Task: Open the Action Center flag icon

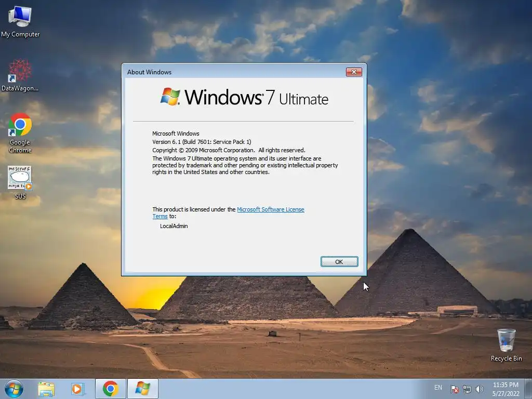Action: coord(454,389)
